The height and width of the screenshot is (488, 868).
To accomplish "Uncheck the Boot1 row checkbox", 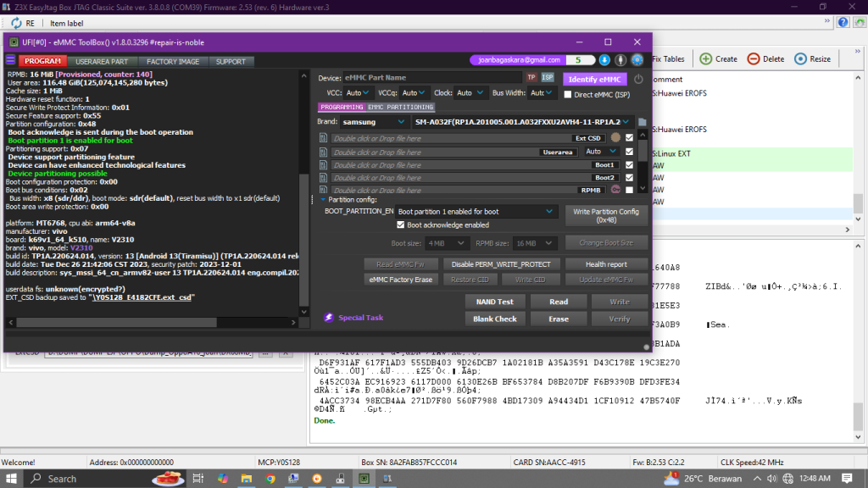I will (x=630, y=165).
